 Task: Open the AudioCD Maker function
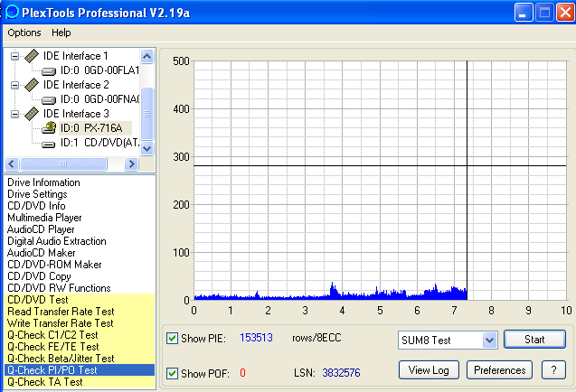[x=42, y=253]
